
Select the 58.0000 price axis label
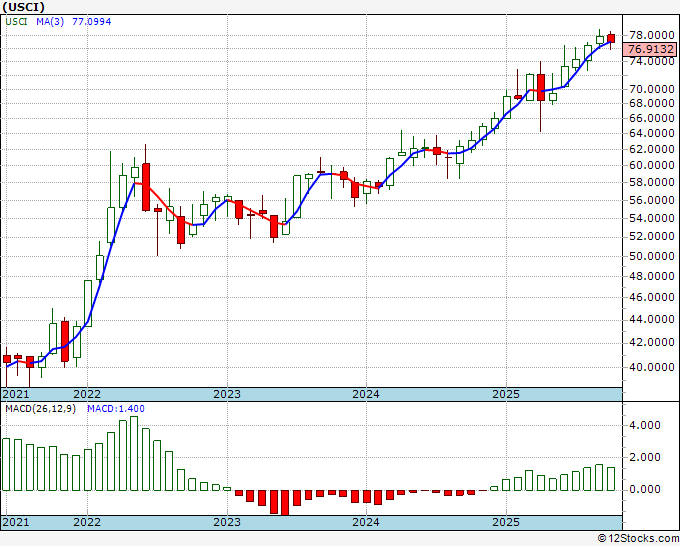tap(652, 182)
